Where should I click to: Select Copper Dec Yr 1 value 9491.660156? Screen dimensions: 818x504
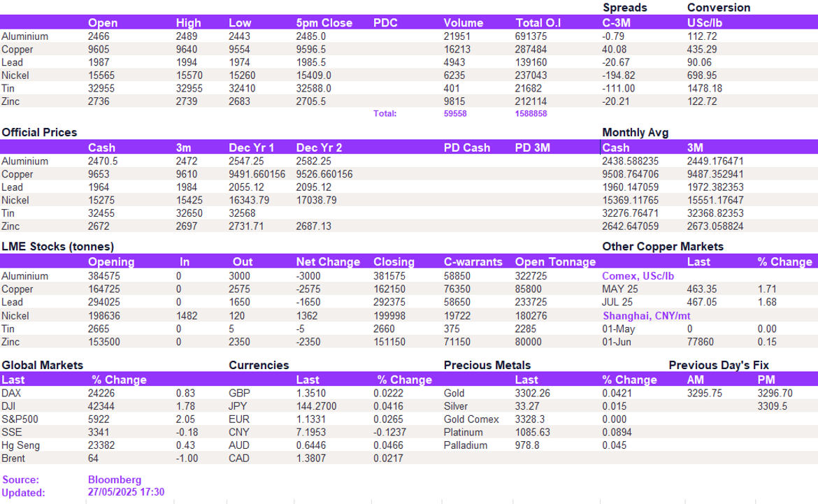click(x=257, y=175)
